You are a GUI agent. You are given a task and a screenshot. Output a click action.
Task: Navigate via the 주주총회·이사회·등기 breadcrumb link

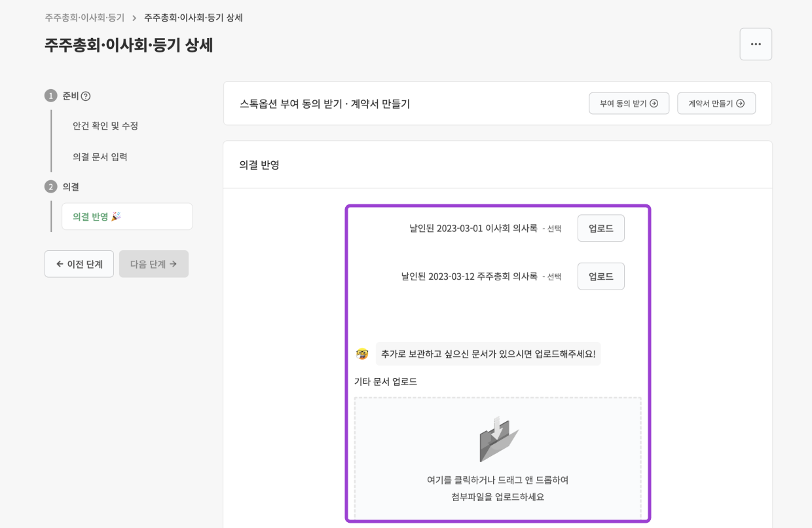click(x=83, y=17)
